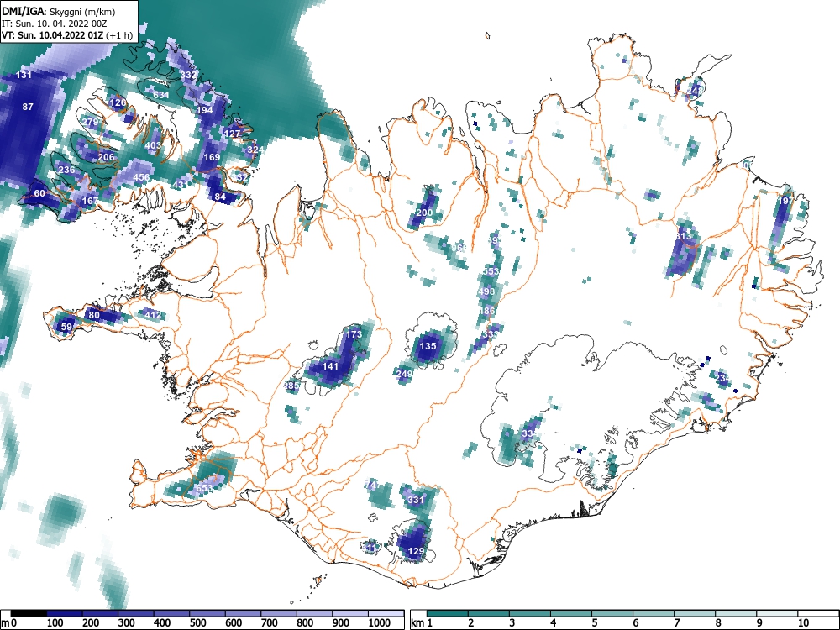Click the '700' label on the metre legend

[269, 623]
